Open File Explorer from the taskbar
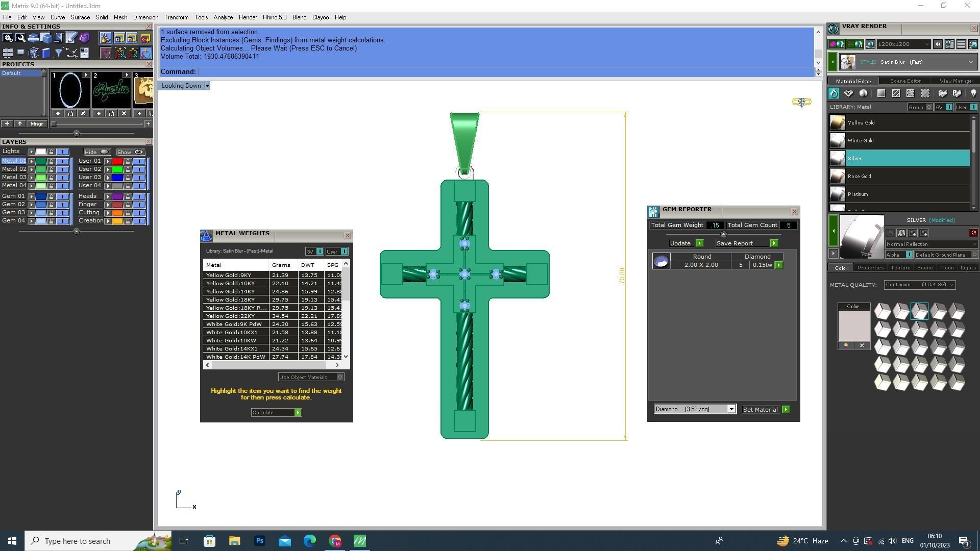Viewport: 980px width, 551px height. pos(234,541)
